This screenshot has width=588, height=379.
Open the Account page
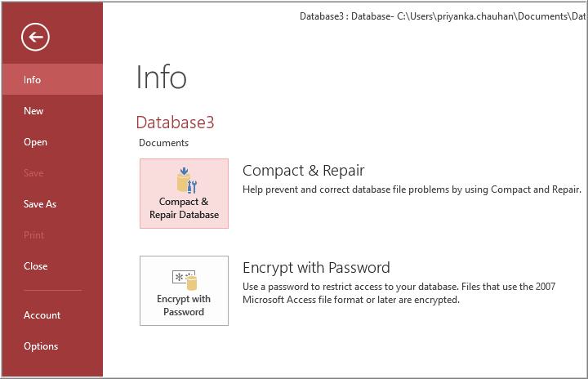tap(42, 315)
